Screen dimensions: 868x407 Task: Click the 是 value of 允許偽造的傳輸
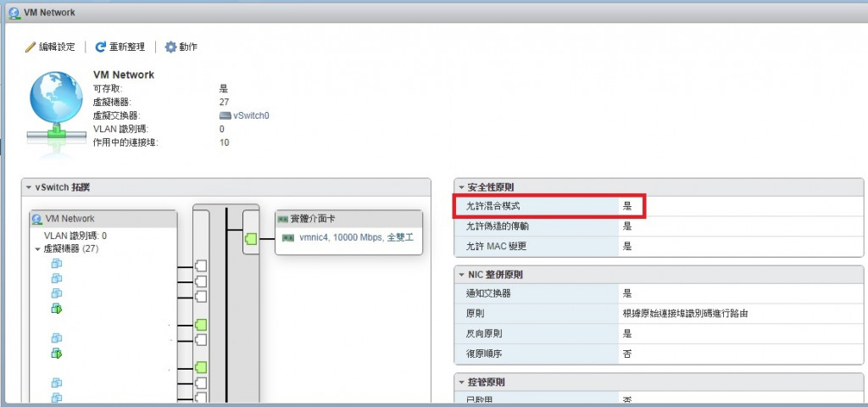tap(627, 226)
